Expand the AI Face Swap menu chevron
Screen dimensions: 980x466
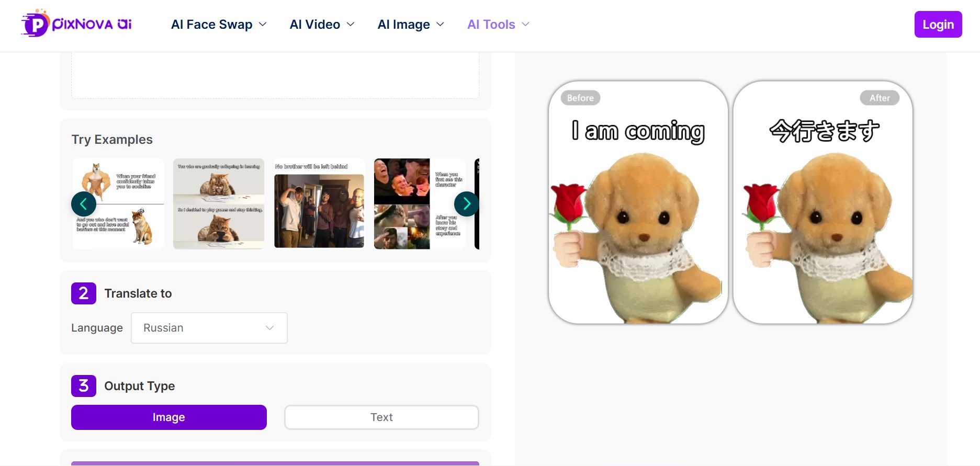point(263,25)
